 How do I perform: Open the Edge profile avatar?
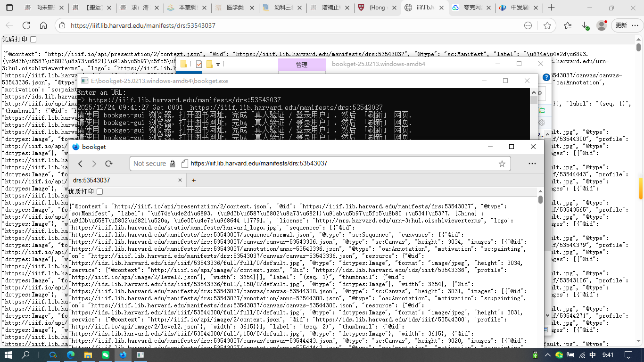[601, 25]
